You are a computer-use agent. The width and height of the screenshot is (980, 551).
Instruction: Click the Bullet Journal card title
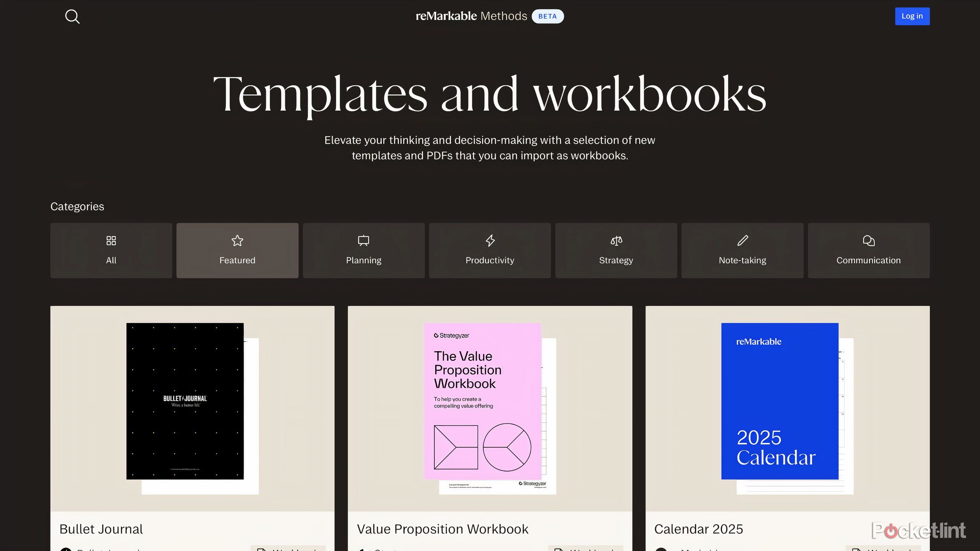[x=101, y=529]
